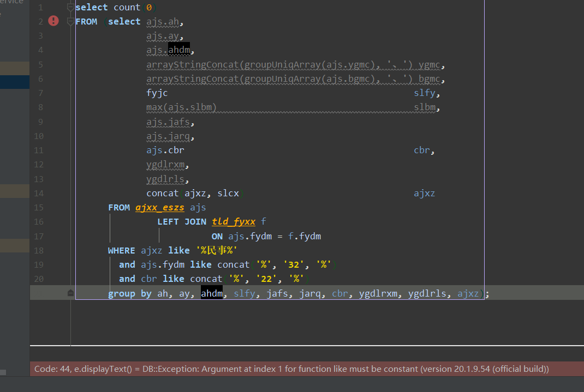
Task: Click the ygdlrls column on line 13
Action: point(165,179)
